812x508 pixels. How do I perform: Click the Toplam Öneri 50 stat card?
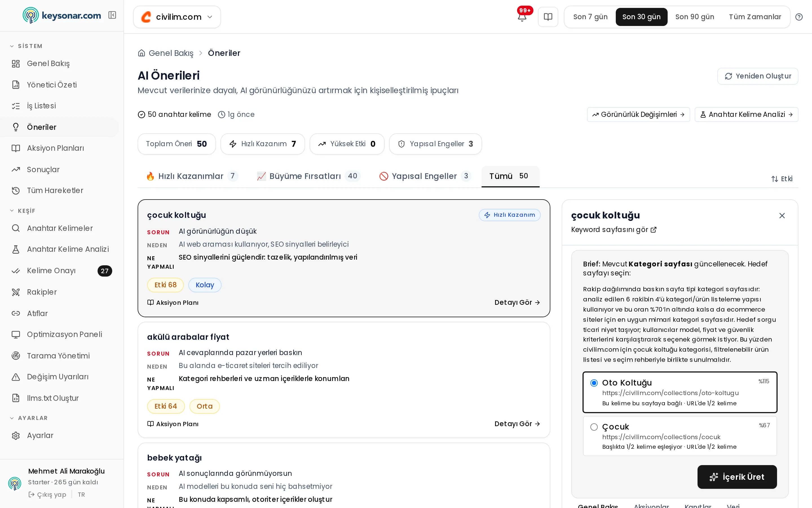pyautogui.click(x=176, y=144)
